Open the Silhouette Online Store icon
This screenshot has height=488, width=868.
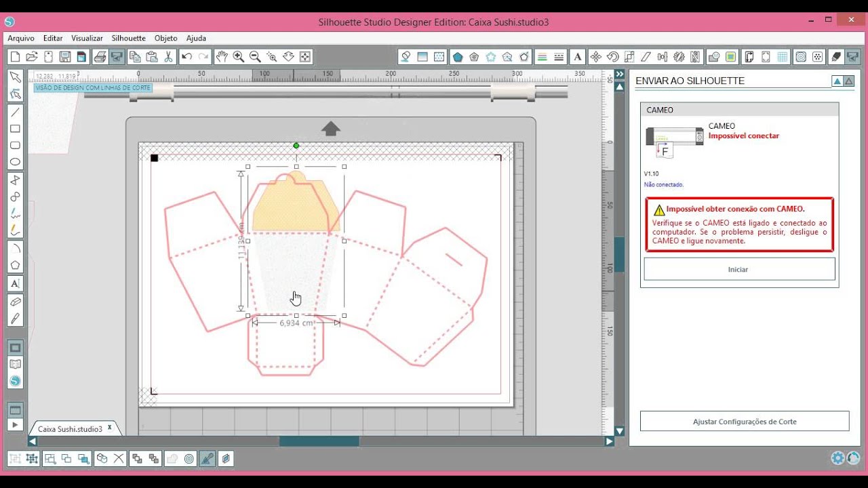15,381
